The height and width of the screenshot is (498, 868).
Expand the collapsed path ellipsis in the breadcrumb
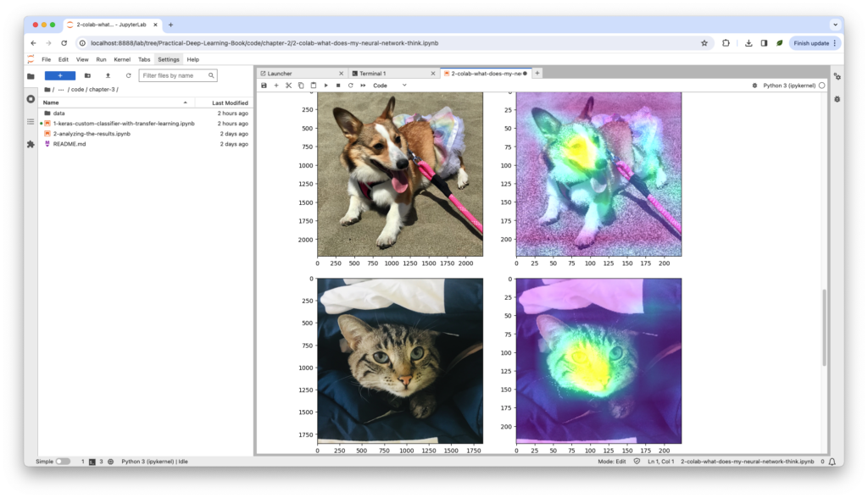[x=62, y=90]
